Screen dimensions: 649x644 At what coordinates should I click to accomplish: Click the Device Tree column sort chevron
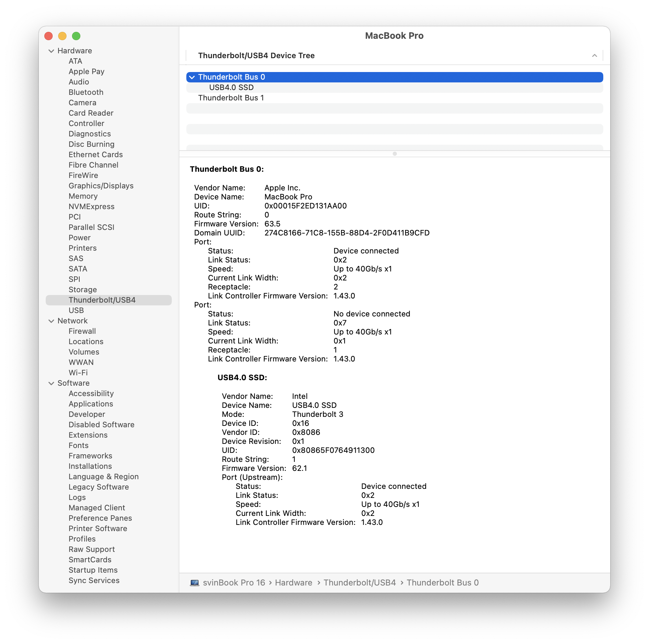(594, 55)
